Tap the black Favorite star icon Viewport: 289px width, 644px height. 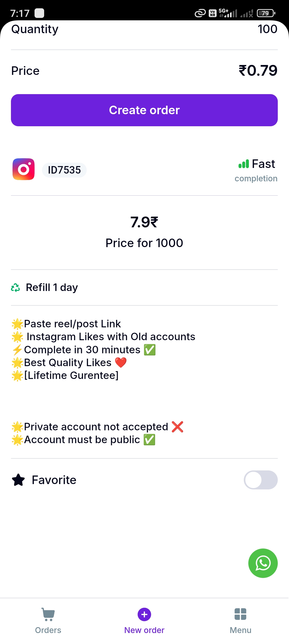(x=18, y=480)
